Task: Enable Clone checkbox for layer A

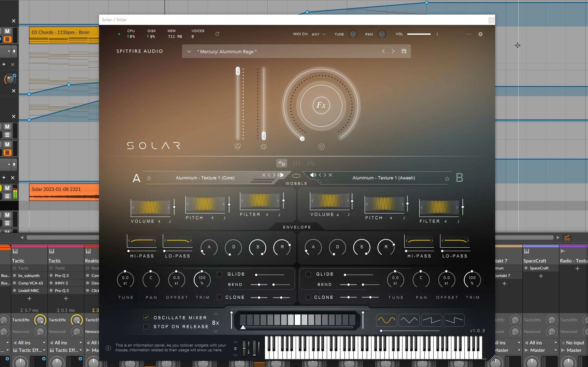Action: [x=220, y=297]
